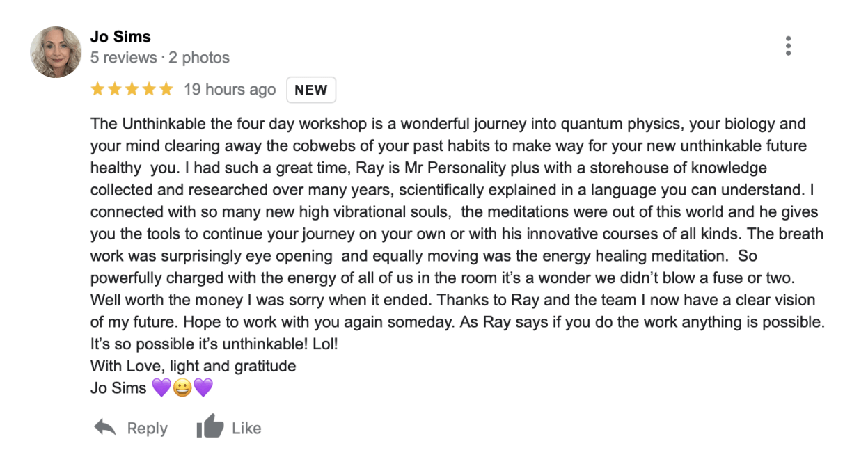This screenshot has width=868, height=464.
Task: Click the grinning face emoji
Action: tap(182, 387)
